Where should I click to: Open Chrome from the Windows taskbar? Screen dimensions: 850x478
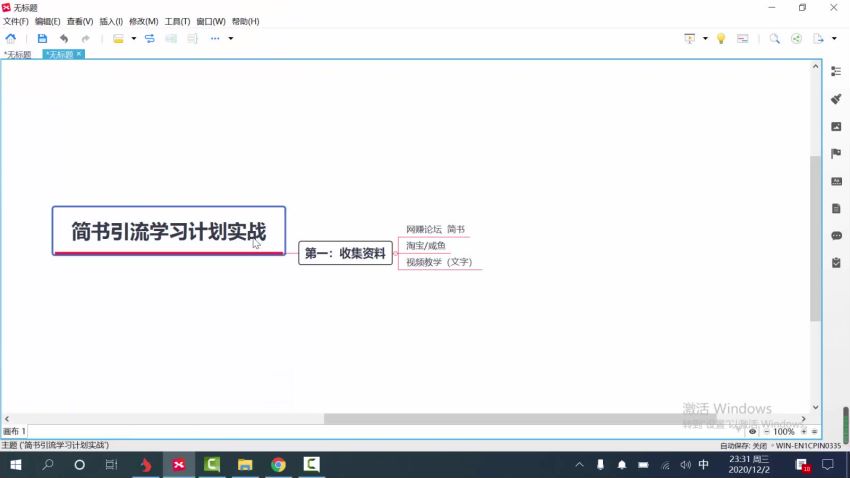click(278, 465)
